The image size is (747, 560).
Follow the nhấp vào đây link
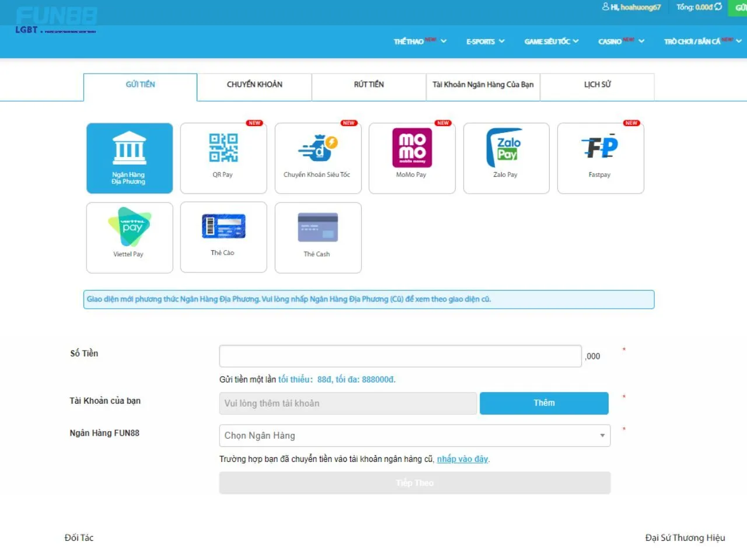pyautogui.click(x=463, y=459)
